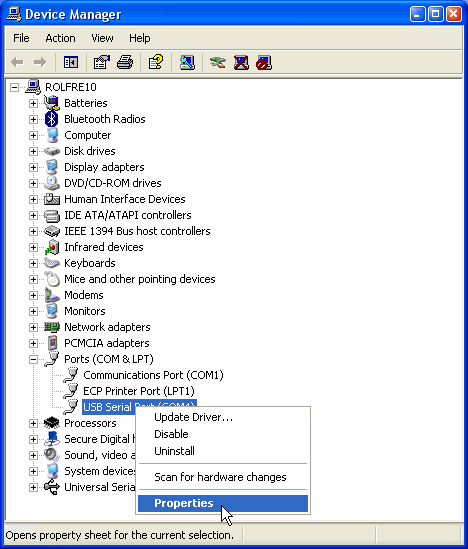Choose Update Driver... from context menu
This screenshot has height=549, width=468.
coord(223,417)
